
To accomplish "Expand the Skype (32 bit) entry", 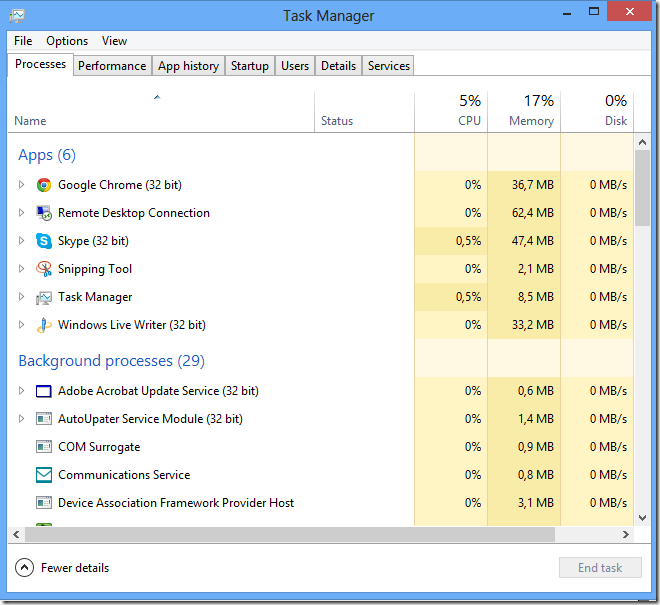I will pyautogui.click(x=21, y=240).
